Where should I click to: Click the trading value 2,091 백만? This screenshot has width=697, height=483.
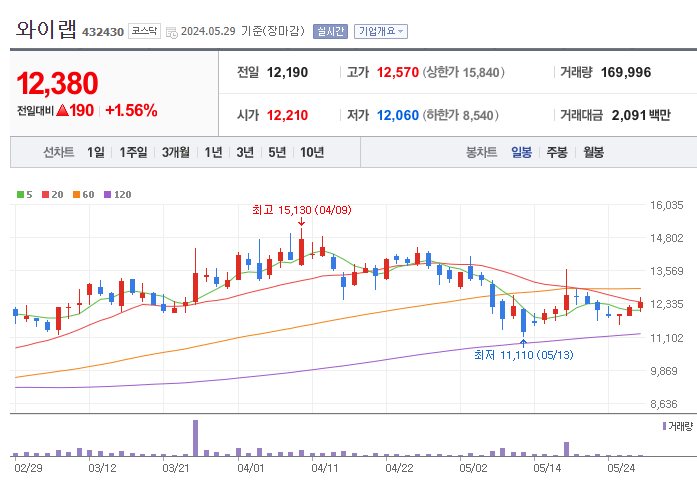(x=641, y=115)
